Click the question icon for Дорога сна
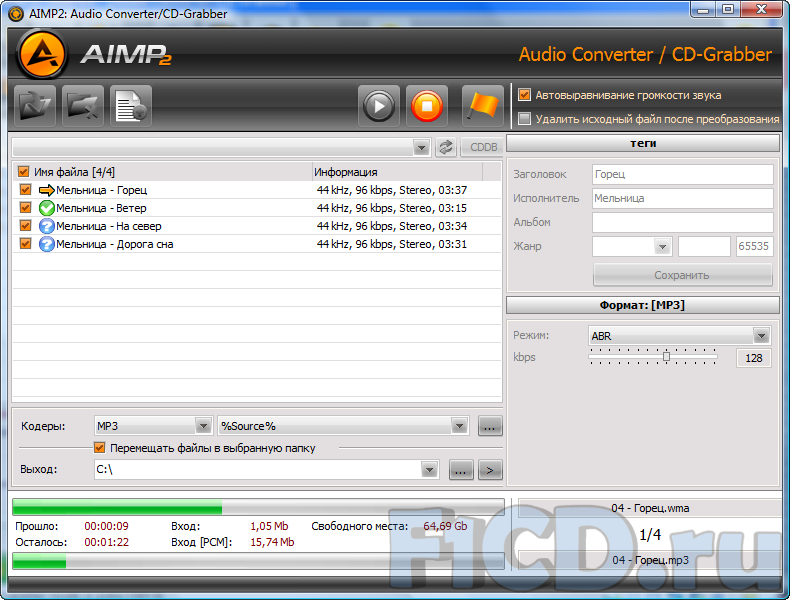 (x=47, y=244)
